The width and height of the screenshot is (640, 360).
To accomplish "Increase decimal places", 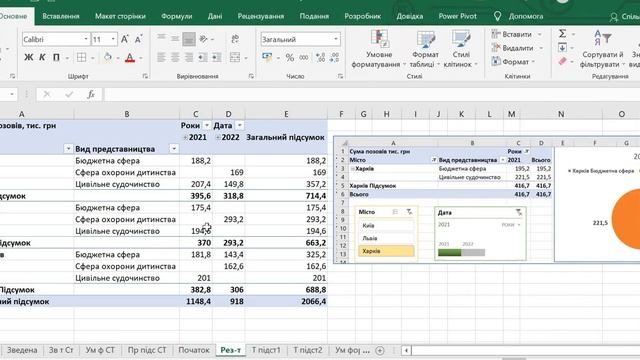I will pos(320,58).
